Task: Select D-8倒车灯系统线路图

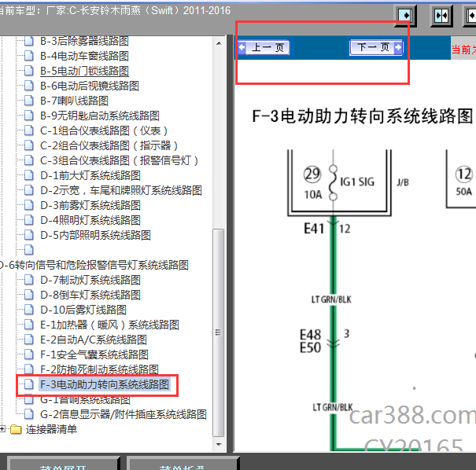Action: (90, 295)
